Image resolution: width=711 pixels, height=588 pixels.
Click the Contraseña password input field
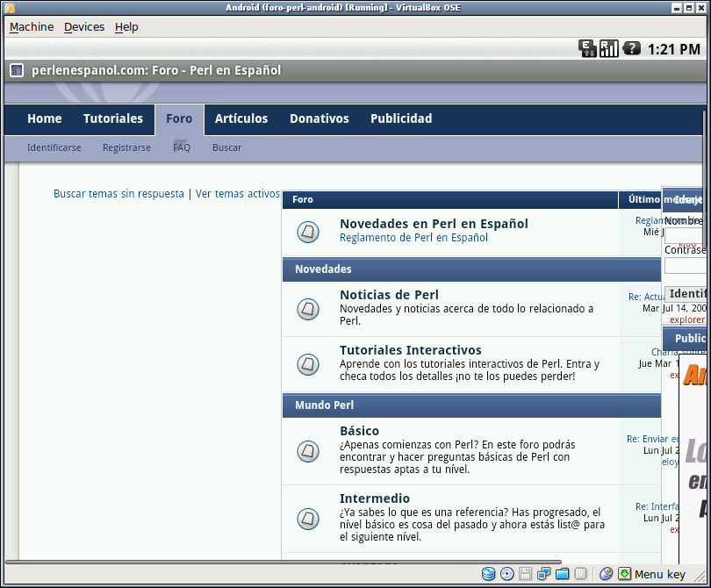[686, 266]
